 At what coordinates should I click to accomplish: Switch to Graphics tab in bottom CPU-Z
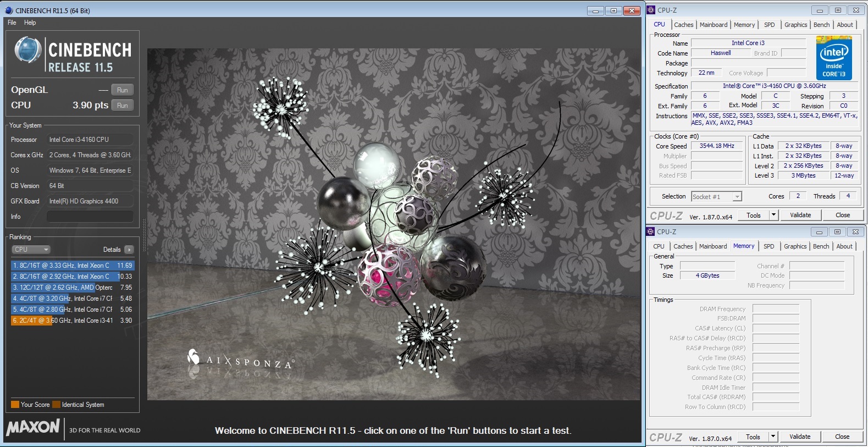tap(795, 246)
